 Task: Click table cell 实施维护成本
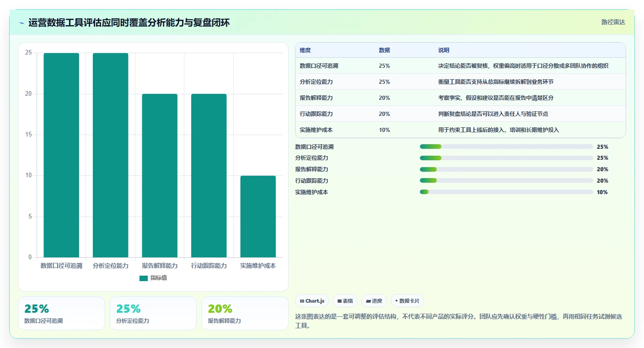(x=316, y=130)
